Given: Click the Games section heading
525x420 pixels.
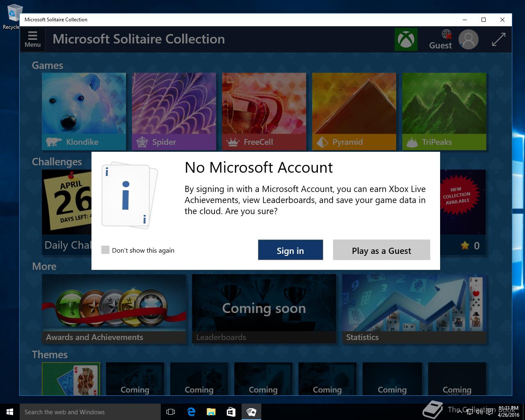Looking at the screenshot, I should [x=48, y=65].
